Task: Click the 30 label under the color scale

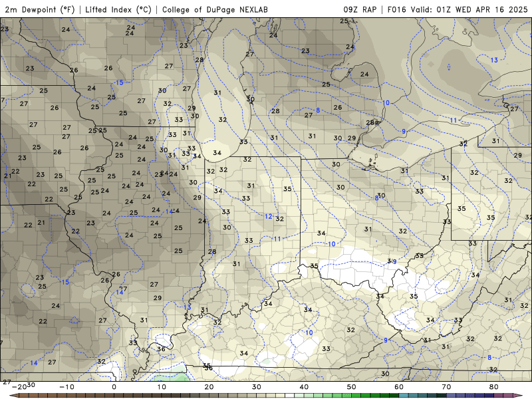Action: [257, 387]
